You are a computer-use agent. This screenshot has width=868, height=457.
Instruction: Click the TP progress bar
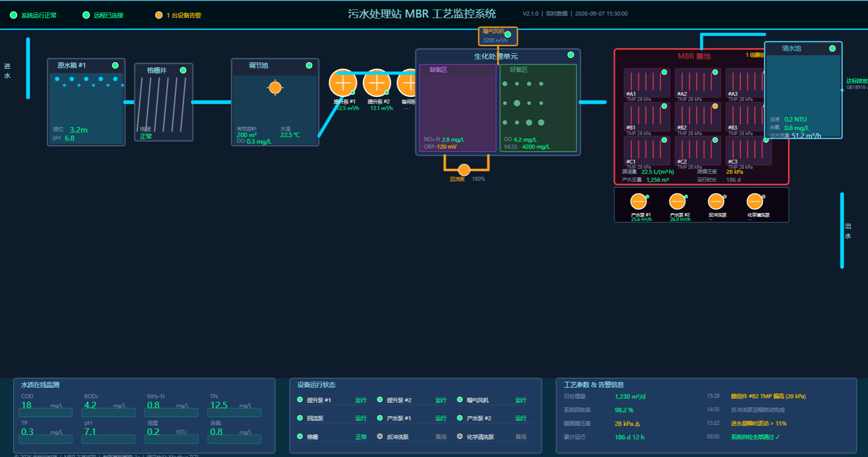45,439
